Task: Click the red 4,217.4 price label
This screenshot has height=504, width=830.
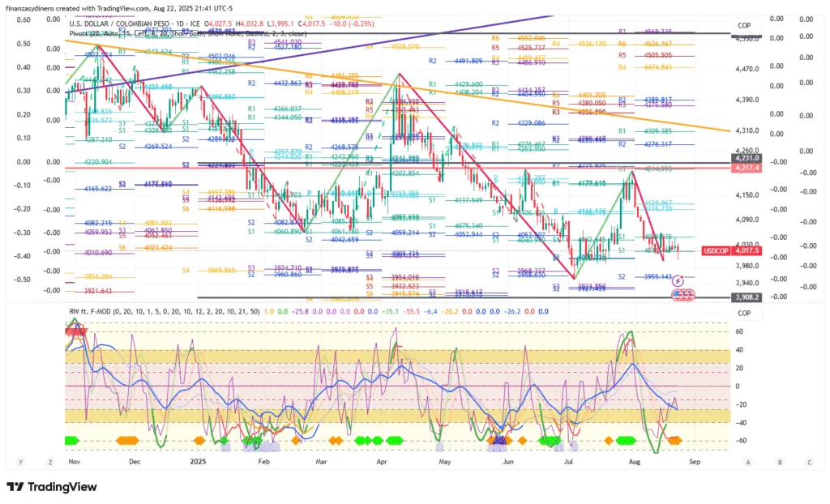Action: click(x=746, y=168)
